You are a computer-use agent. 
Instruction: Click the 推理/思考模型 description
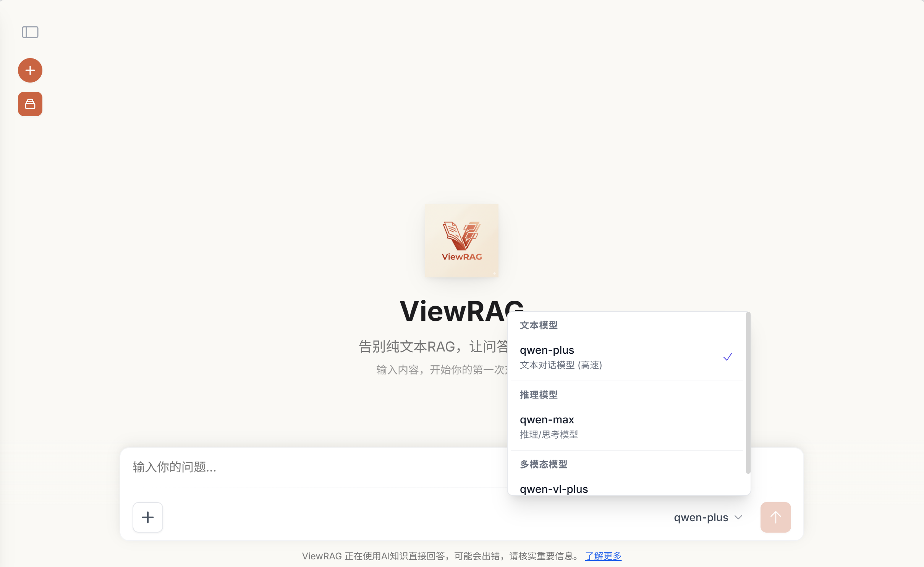[549, 434]
